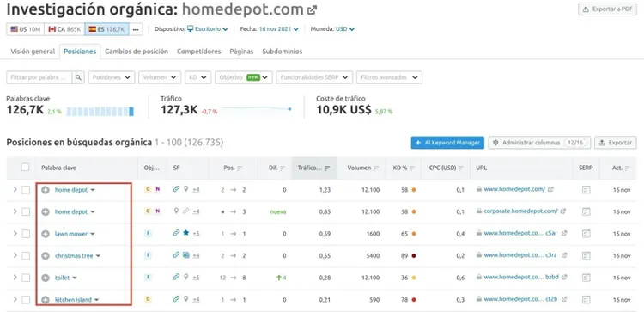This screenshot has height=312, width=644.
Task: Open external link icon next to corporate.homedepot.com/
Action: coord(563,211)
